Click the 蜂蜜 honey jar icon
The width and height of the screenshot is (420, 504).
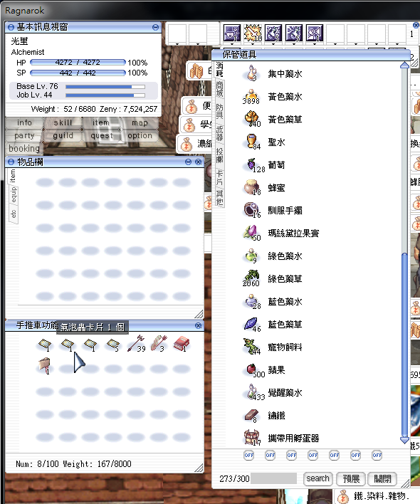(251, 187)
